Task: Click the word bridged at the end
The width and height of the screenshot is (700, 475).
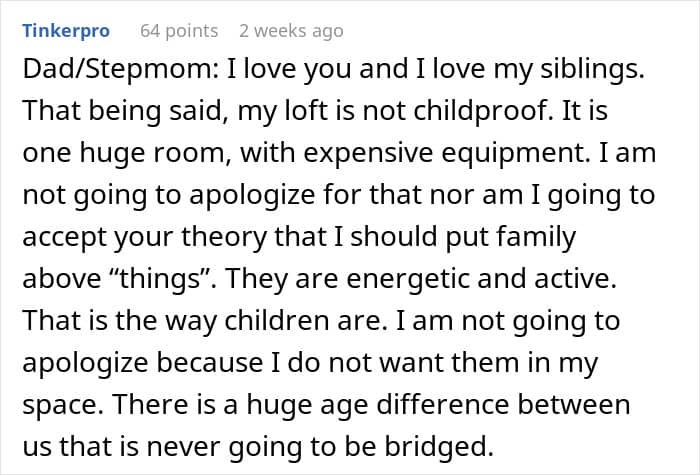Action: 439,446
